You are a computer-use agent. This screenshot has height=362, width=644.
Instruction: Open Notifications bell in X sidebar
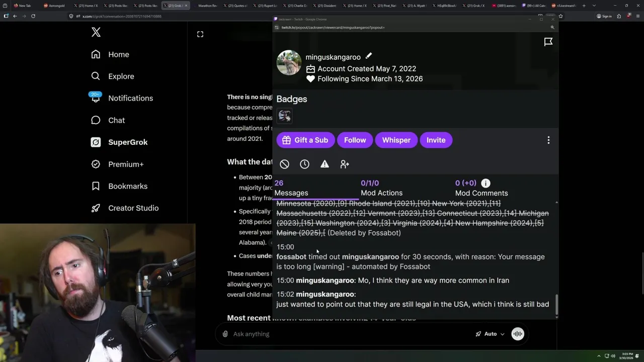pyautogui.click(x=122, y=98)
